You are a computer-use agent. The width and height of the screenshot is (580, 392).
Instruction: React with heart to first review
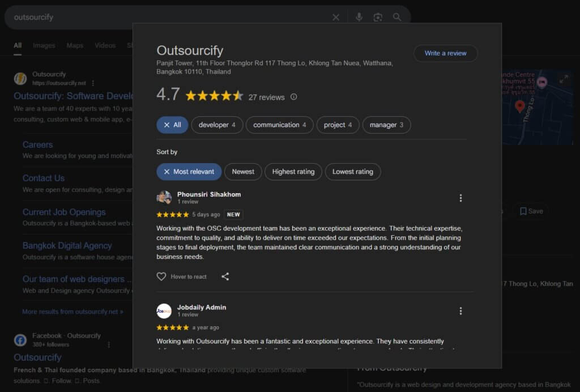tap(161, 276)
